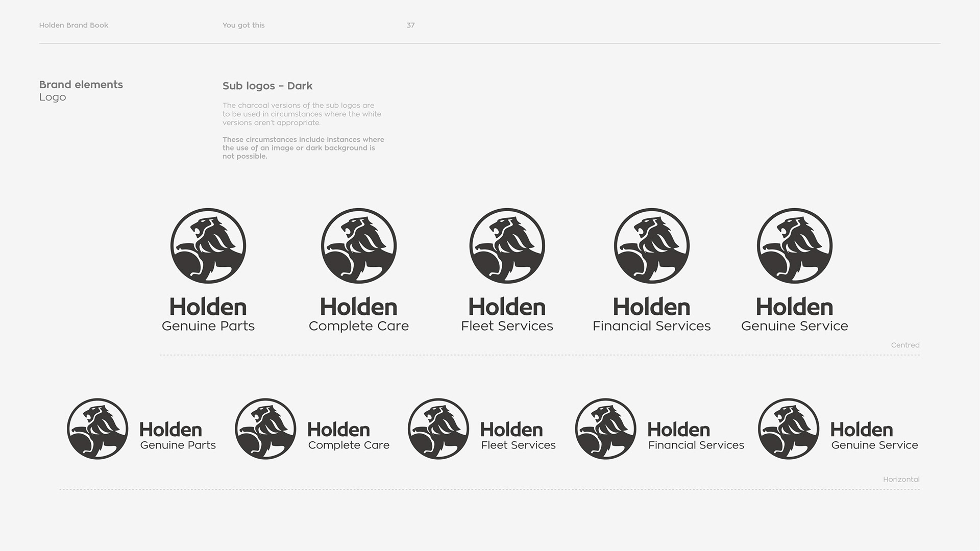Click the 'Brand elements' section title
This screenshot has height=551, width=980.
81,85
